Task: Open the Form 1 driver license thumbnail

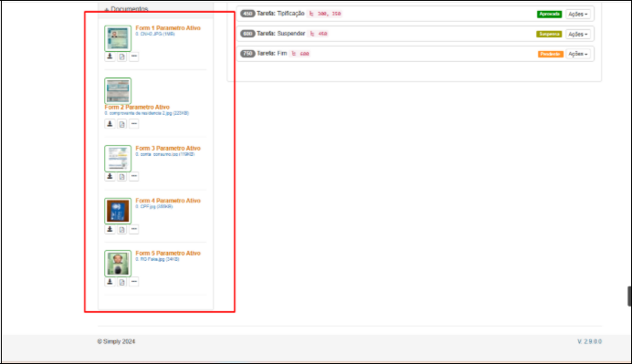Action: coord(118,38)
